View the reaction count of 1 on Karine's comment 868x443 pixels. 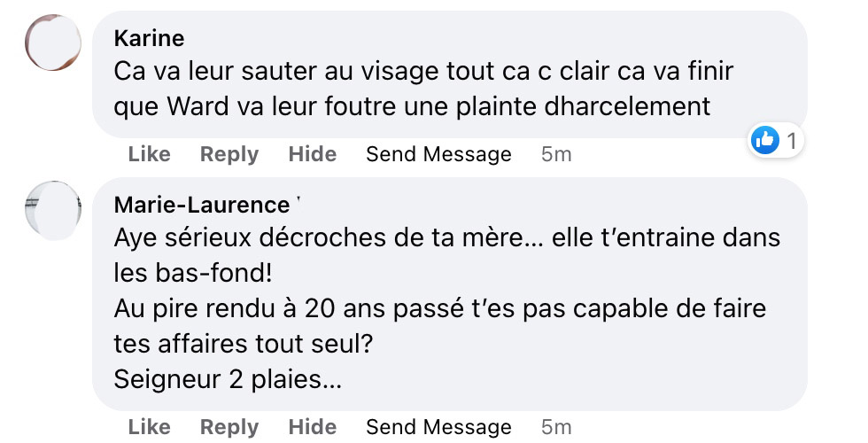click(x=792, y=141)
